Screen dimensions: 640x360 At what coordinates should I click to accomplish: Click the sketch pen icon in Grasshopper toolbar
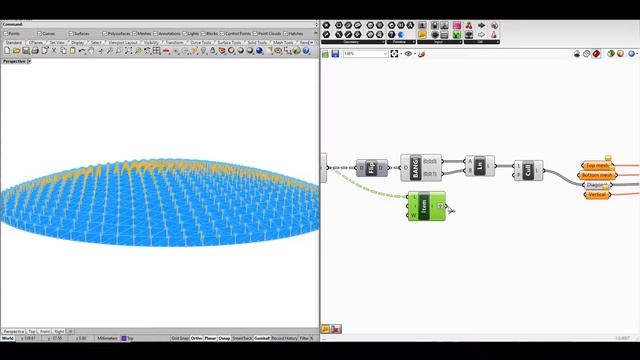[x=422, y=54]
